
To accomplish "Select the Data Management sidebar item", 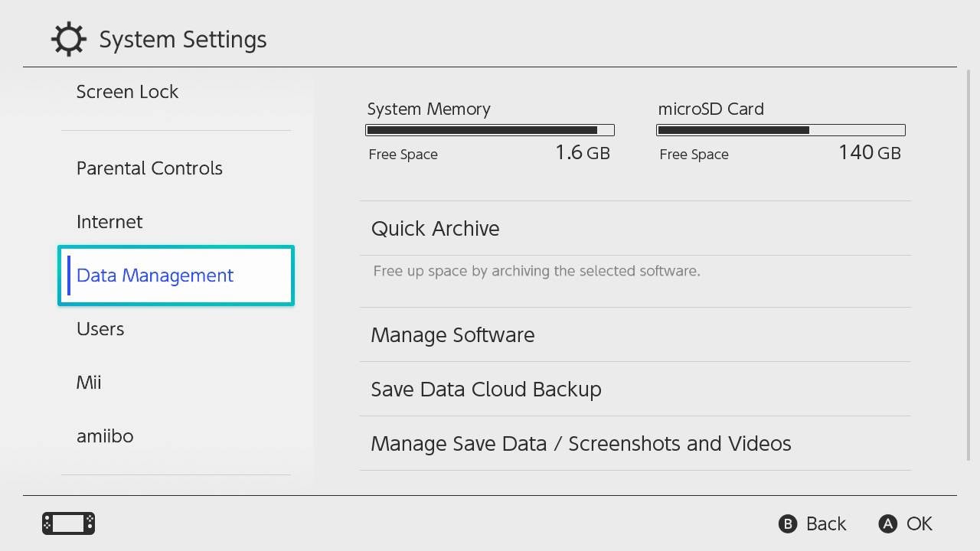I will click(x=175, y=275).
